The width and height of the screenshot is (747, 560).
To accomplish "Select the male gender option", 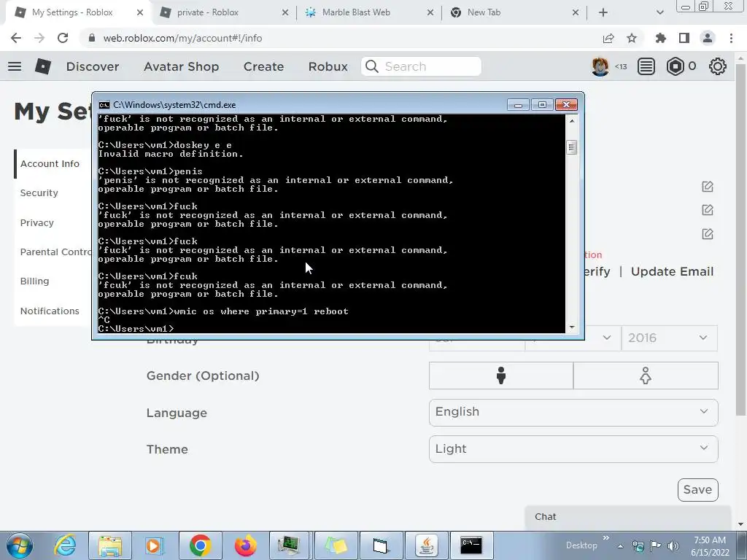I will click(500, 376).
